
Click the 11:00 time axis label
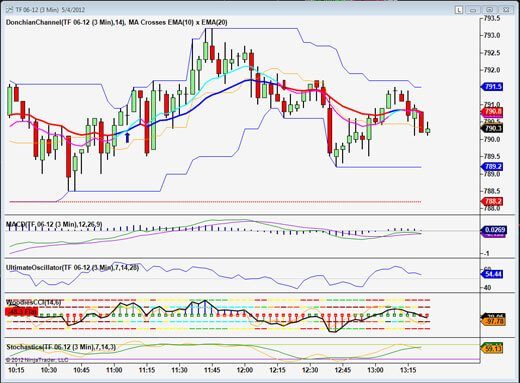click(x=114, y=370)
